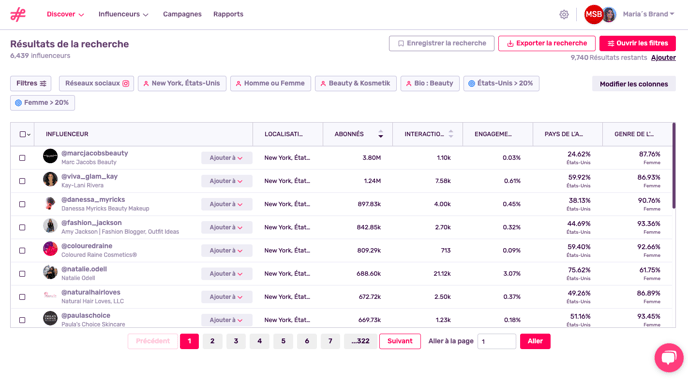The width and height of the screenshot is (688, 380).
Task: Open Ajouter à dropdown for @danessa_myricks
Action: pyautogui.click(x=226, y=204)
